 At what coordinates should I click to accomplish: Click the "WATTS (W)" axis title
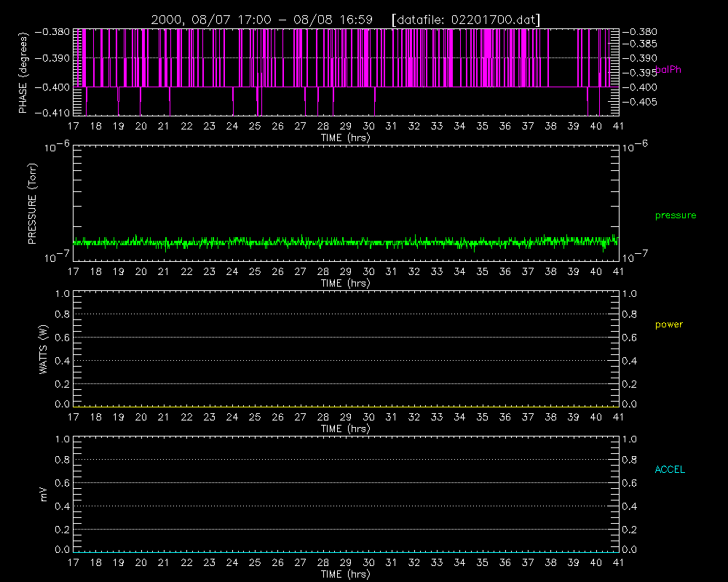[44, 349]
